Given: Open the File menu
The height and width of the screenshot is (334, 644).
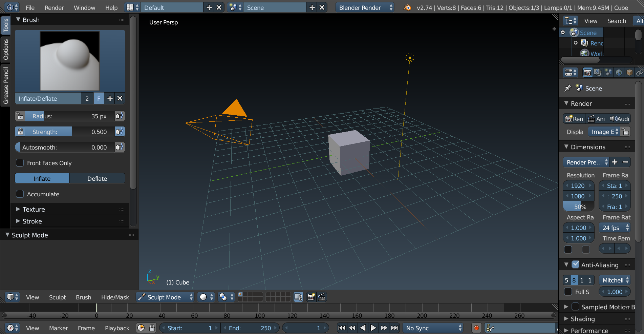Looking at the screenshot, I should click(x=30, y=7).
